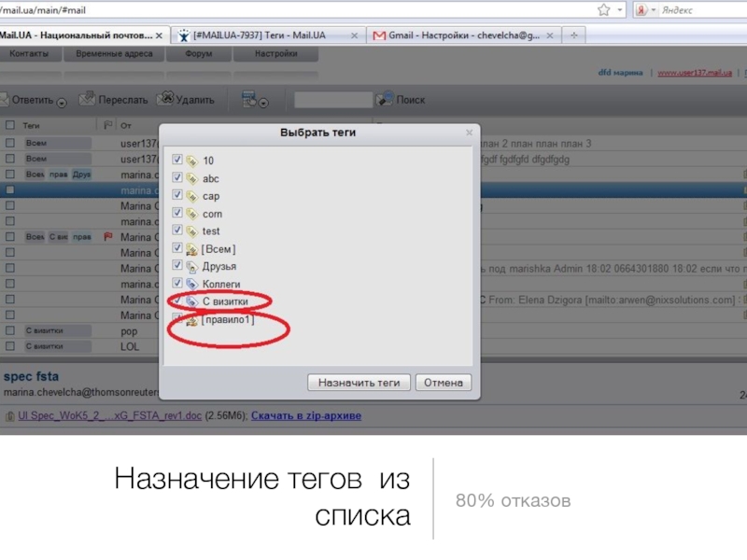The height and width of the screenshot is (560, 747).
Task: Click the Ответить reply icon
Action: [4, 100]
